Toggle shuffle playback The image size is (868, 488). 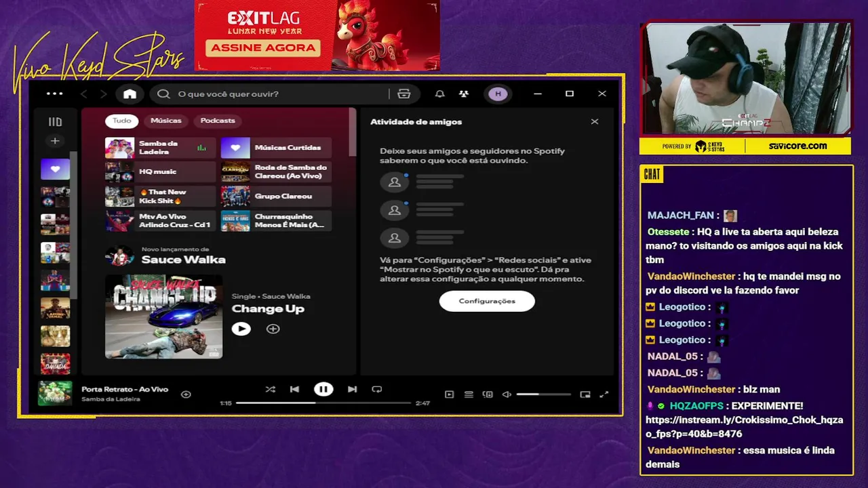tap(271, 389)
